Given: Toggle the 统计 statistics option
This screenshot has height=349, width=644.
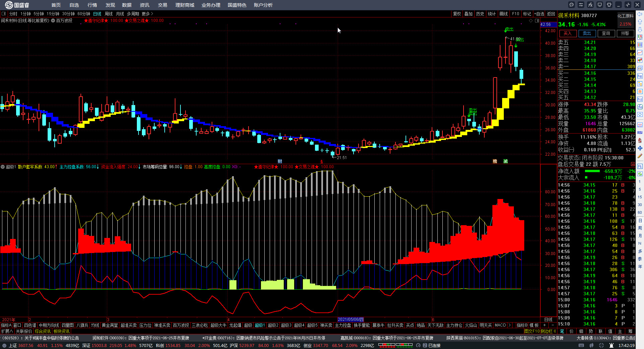Looking at the screenshot, I should (492, 14).
